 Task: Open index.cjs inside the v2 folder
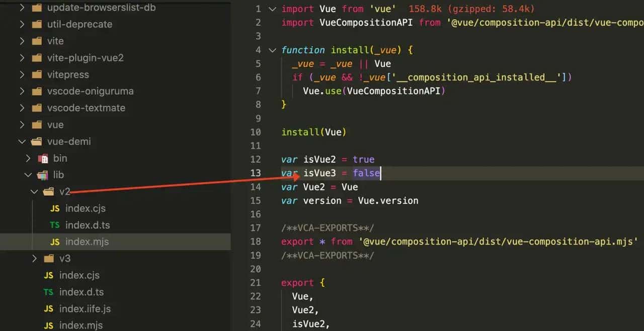tap(85, 208)
